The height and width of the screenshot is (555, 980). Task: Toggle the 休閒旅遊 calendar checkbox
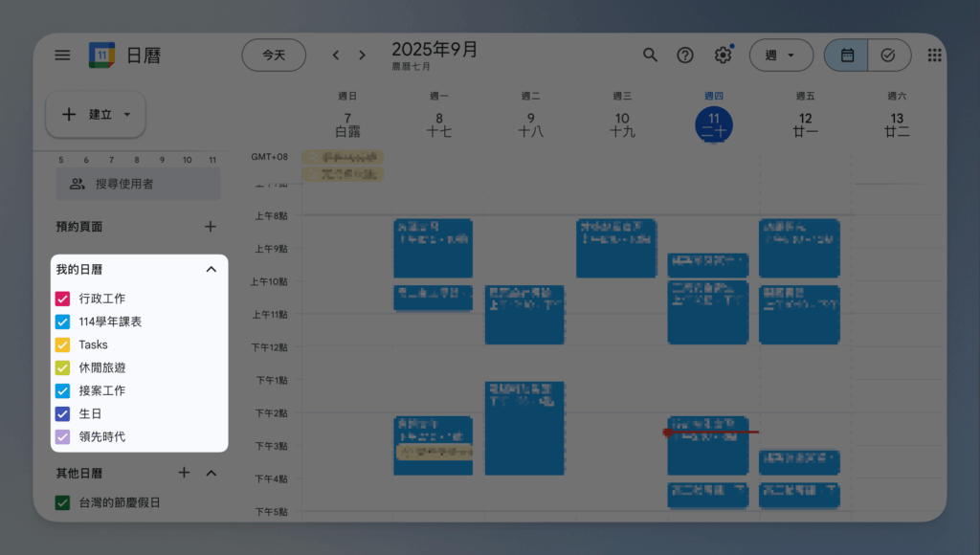(63, 367)
